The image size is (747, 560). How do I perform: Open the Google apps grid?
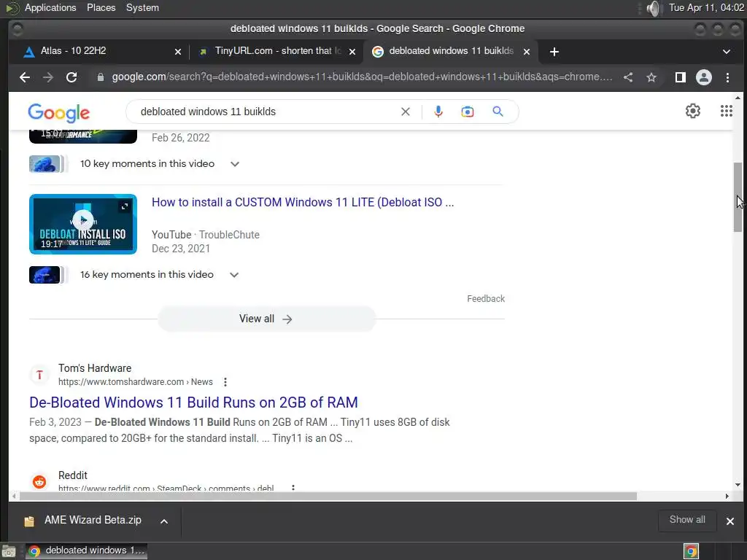point(726,111)
